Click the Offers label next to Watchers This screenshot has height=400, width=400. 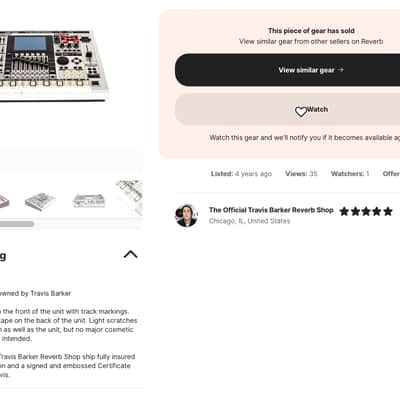[391, 174]
